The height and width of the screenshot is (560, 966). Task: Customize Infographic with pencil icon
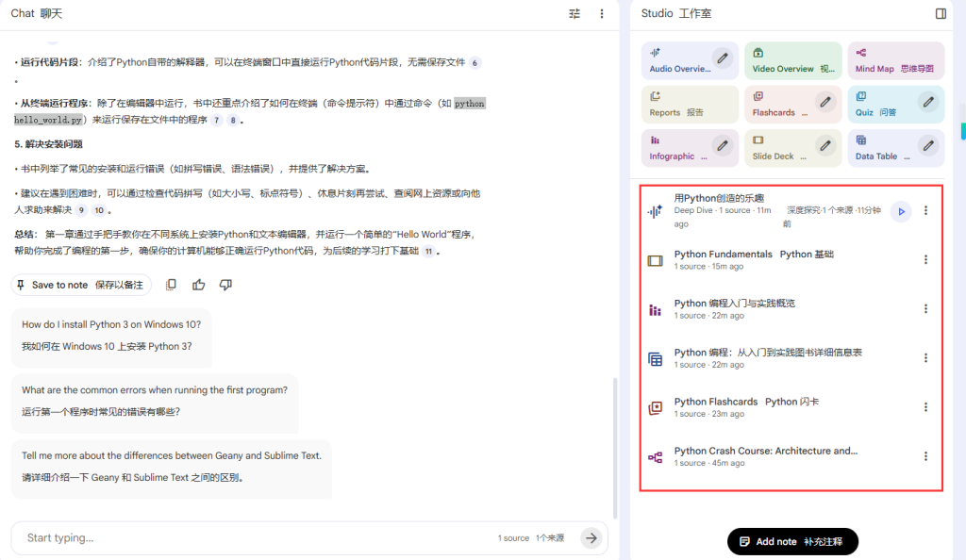point(723,145)
